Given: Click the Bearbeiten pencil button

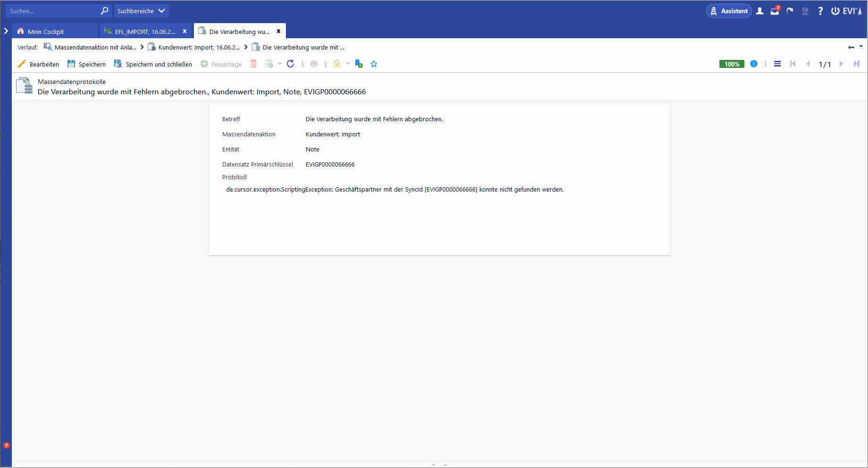Looking at the screenshot, I should pos(38,64).
